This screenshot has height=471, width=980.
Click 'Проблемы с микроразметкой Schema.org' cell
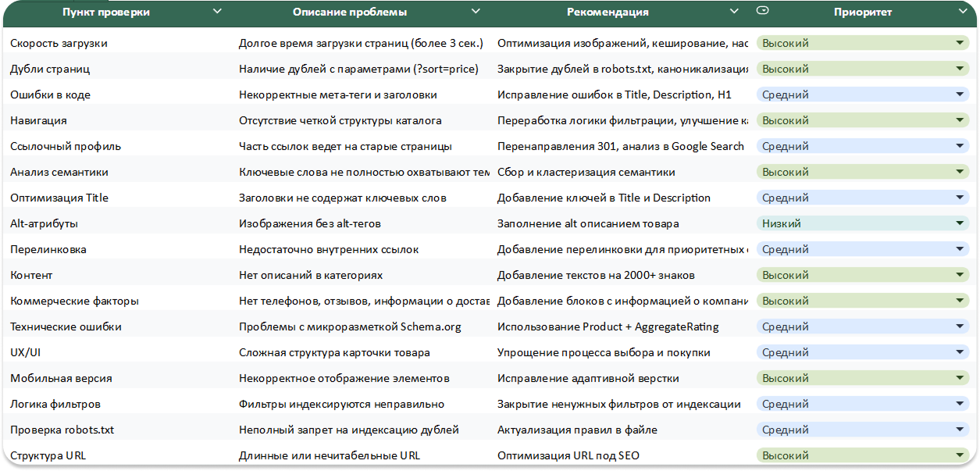[350, 326]
